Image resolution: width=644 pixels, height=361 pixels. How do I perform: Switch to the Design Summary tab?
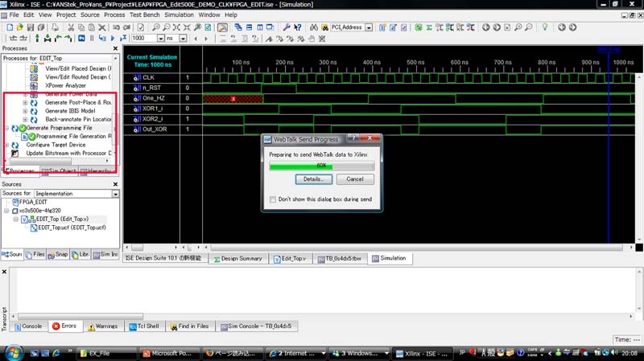coord(237,258)
